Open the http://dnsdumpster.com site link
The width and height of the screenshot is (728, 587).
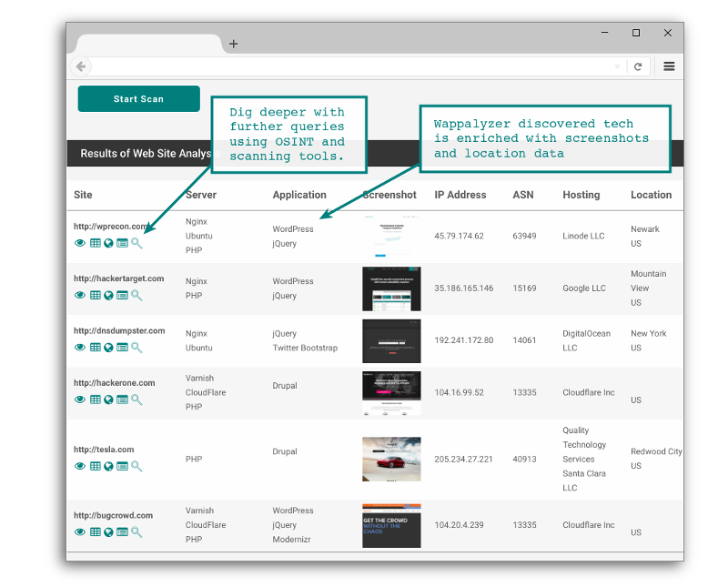coord(119,330)
